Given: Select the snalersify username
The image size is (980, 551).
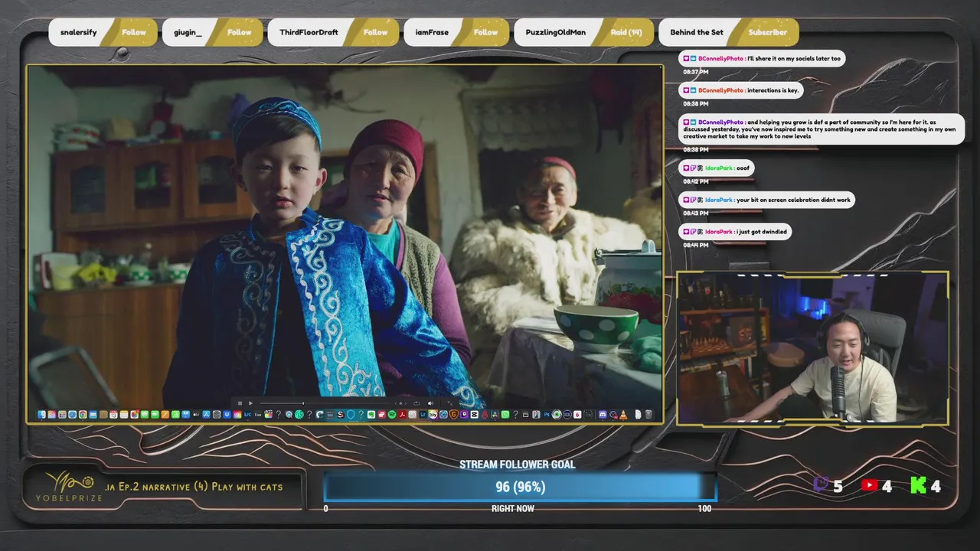Looking at the screenshot, I should (79, 32).
